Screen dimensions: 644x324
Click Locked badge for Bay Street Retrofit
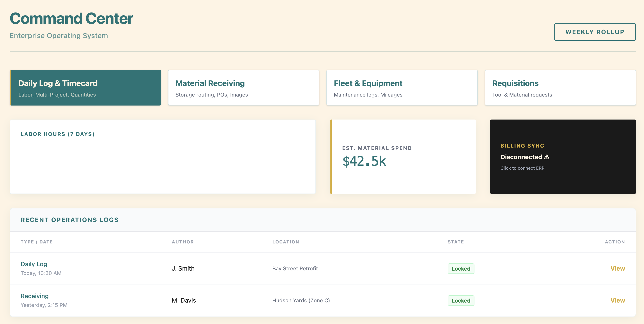click(461, 269)
